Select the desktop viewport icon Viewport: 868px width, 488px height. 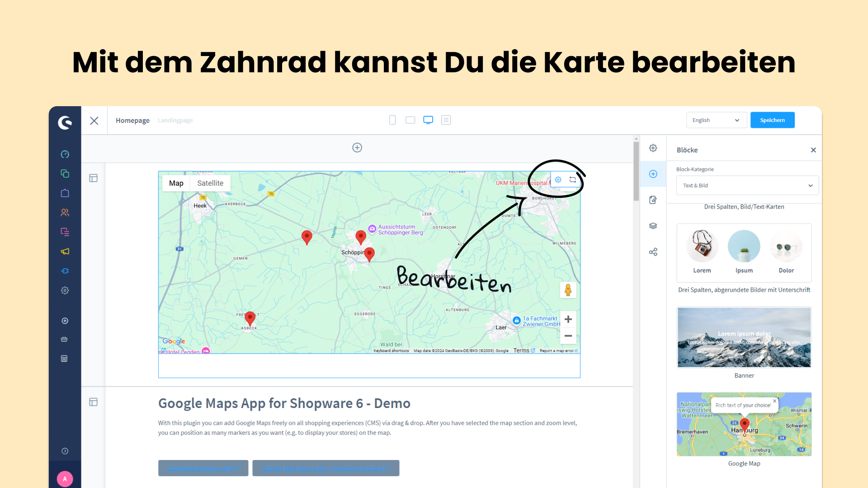coord(428,120)
